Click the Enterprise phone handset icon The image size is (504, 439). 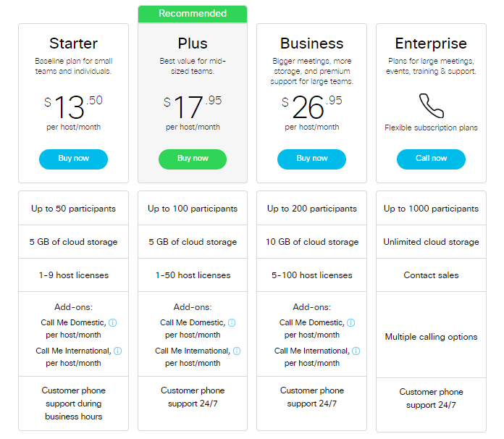pyautogui.click(x=432, y=106)
